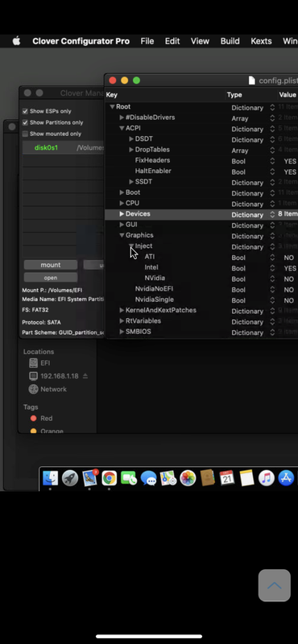Open Notes from the Dock
Screen dimensions: 298x644
point(246,478)
